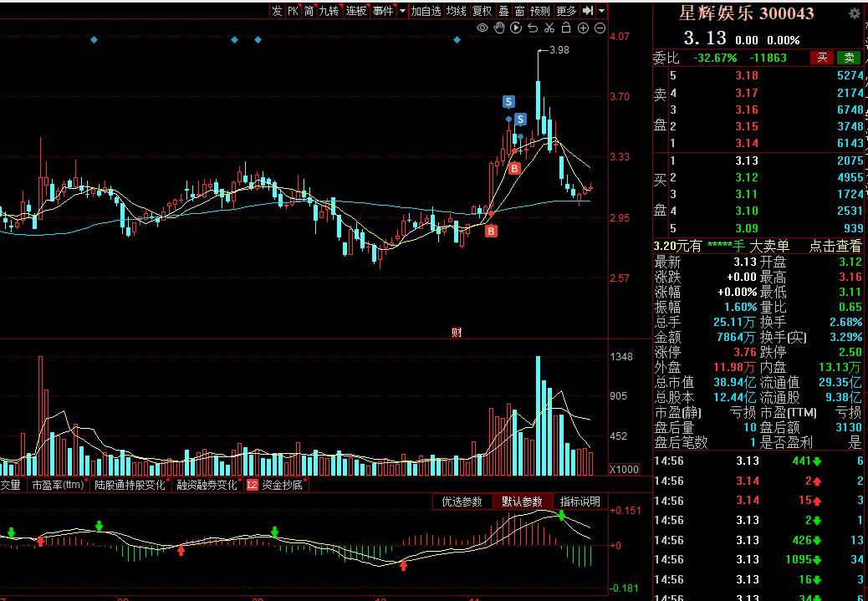This screenshot has height=601, width=868.
Task: Click the 预测 forecast button
Action: tap(540, 11)
